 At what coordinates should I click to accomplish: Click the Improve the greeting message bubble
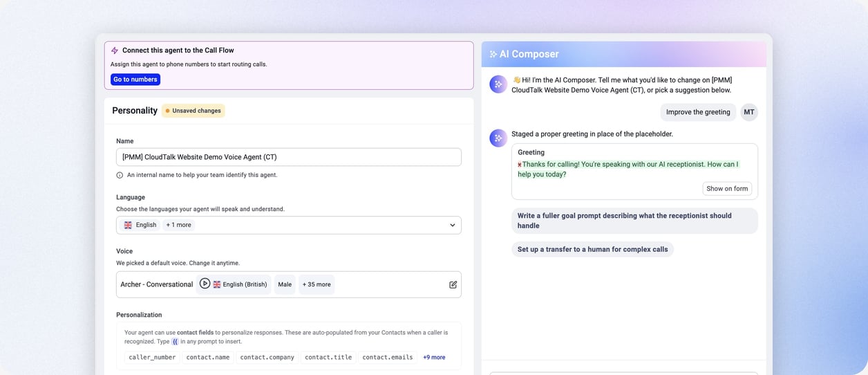point(698,112)
